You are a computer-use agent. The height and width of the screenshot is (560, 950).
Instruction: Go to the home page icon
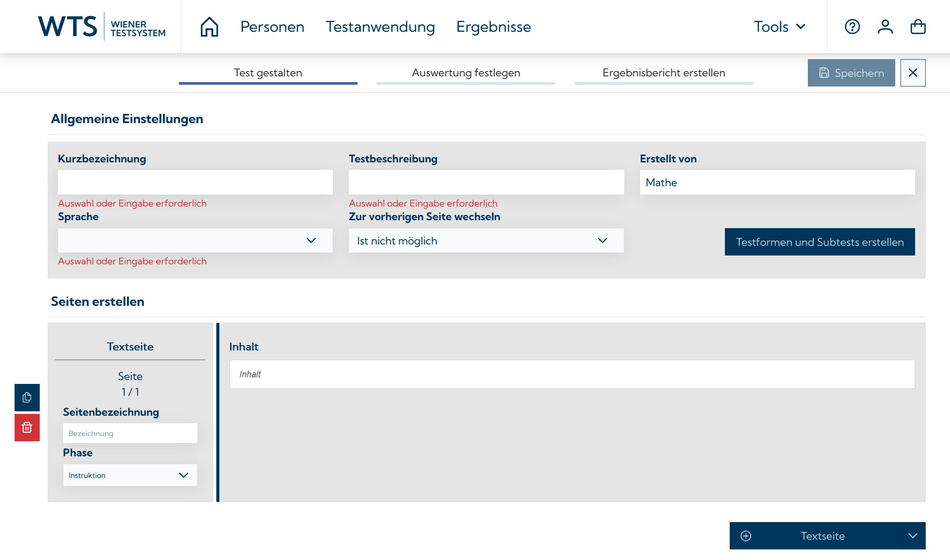pos(209,27)
